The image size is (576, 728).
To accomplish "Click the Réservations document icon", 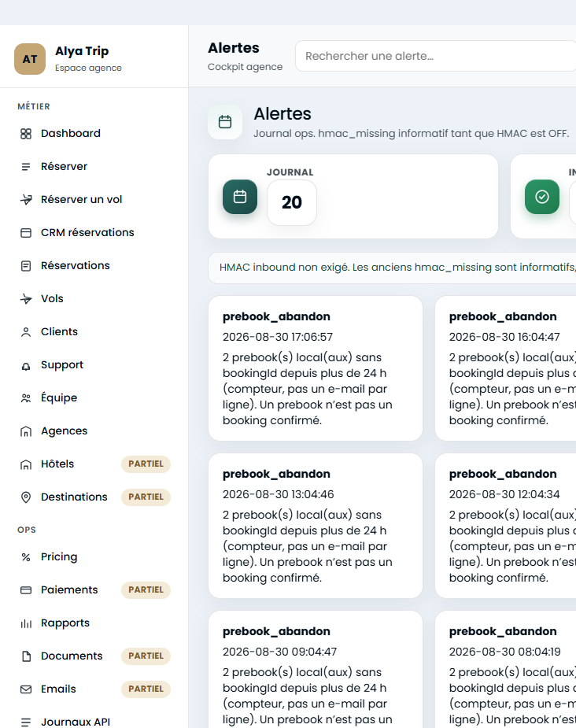I will tap(26, 265).
